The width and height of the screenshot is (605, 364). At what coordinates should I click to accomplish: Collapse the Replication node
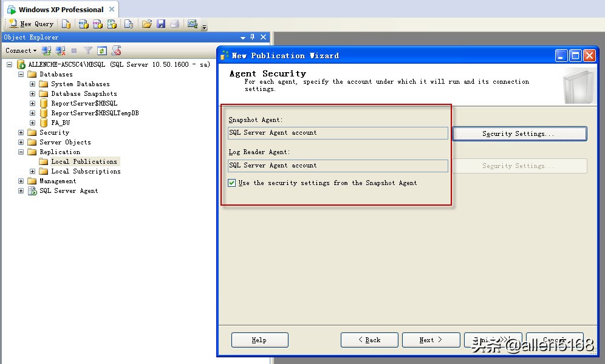20,152
